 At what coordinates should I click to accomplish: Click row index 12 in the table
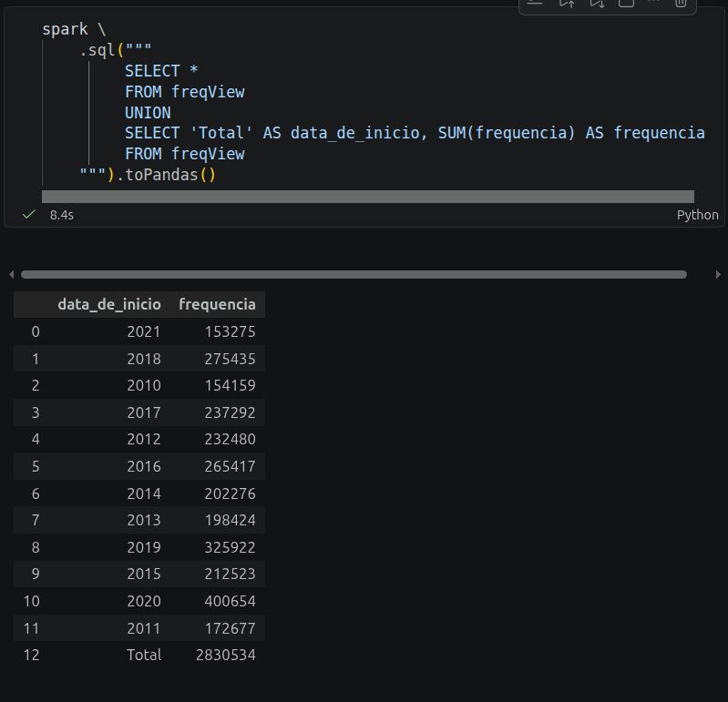click(32, 655)
